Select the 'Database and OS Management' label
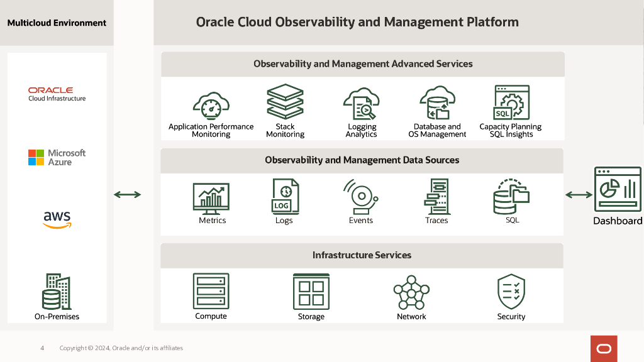644x362 pixels. (x=438, y=131)
